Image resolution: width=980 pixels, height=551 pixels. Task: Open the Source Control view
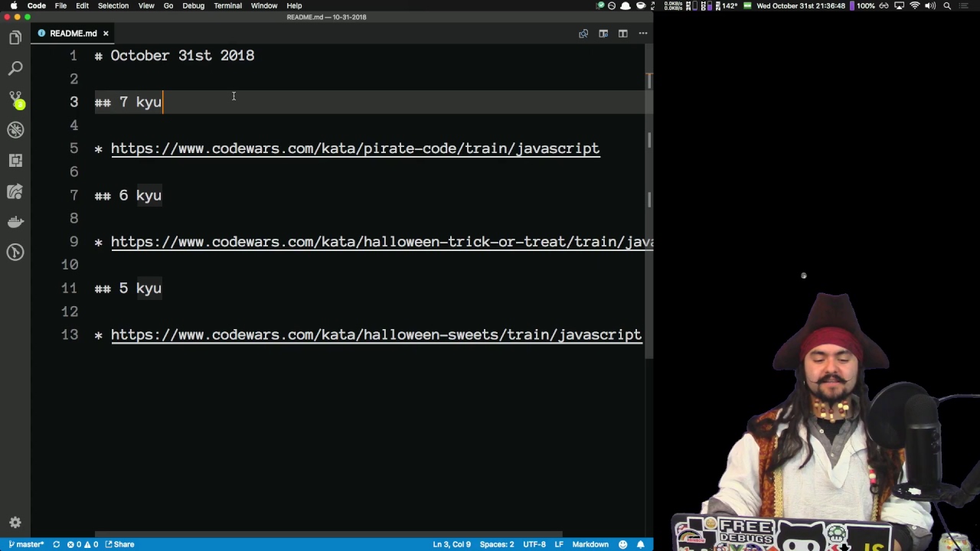click(x=15, y=99)
